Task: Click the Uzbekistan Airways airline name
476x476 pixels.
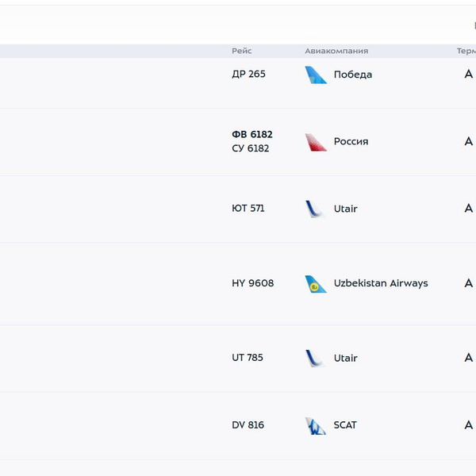Action: [381, 283]
